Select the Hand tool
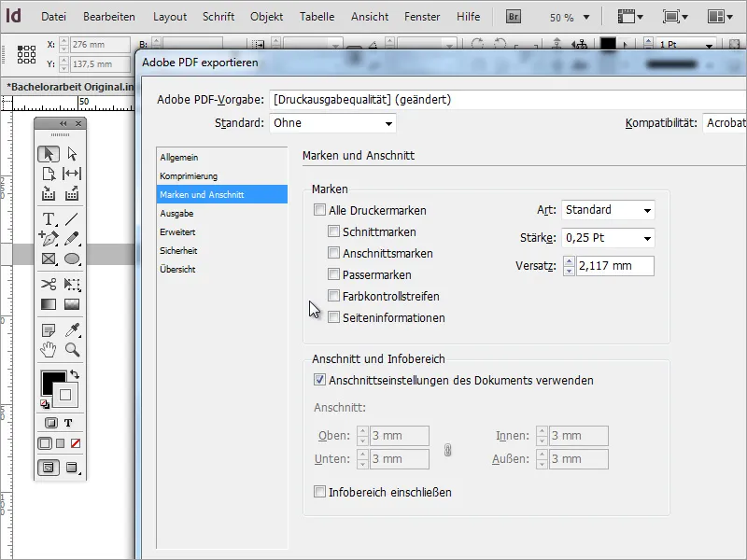Screen dimensions: 747x560 49,349
